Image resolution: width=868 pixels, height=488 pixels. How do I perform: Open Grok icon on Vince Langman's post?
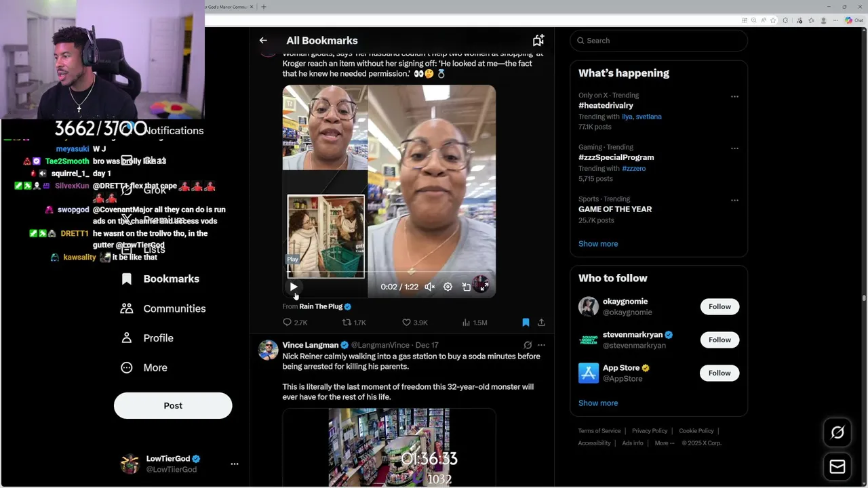tap(528, 345)
